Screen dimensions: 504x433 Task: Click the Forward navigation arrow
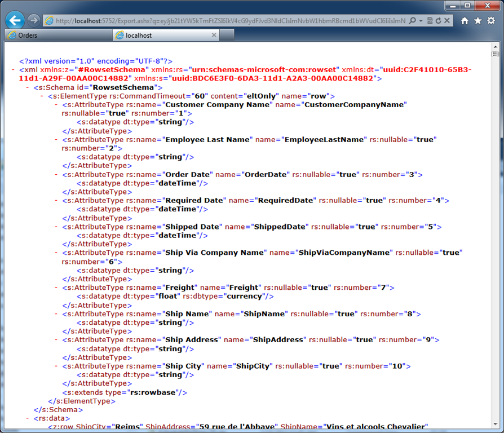(x=33, y=20)
